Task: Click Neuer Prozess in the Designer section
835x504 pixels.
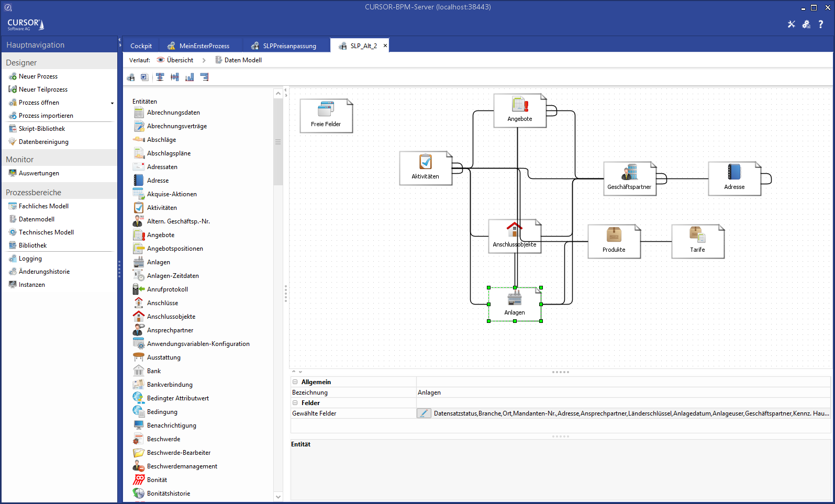Action: [38, 76]
